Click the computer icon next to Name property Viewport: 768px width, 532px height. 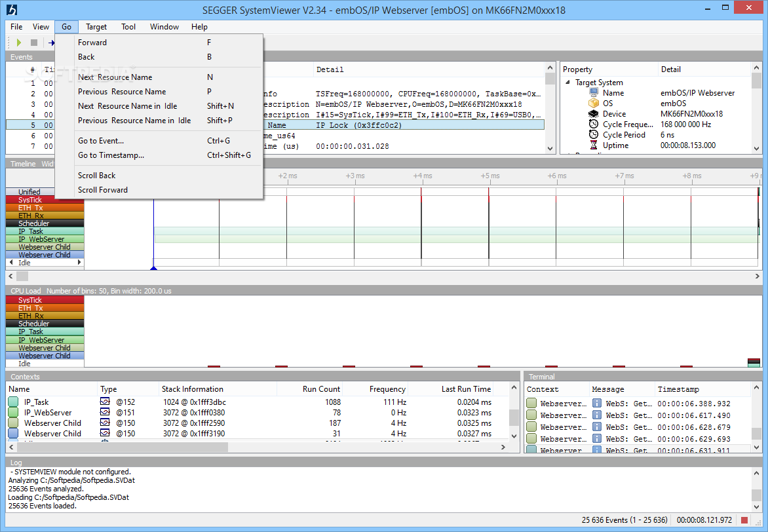coord(594,92)
